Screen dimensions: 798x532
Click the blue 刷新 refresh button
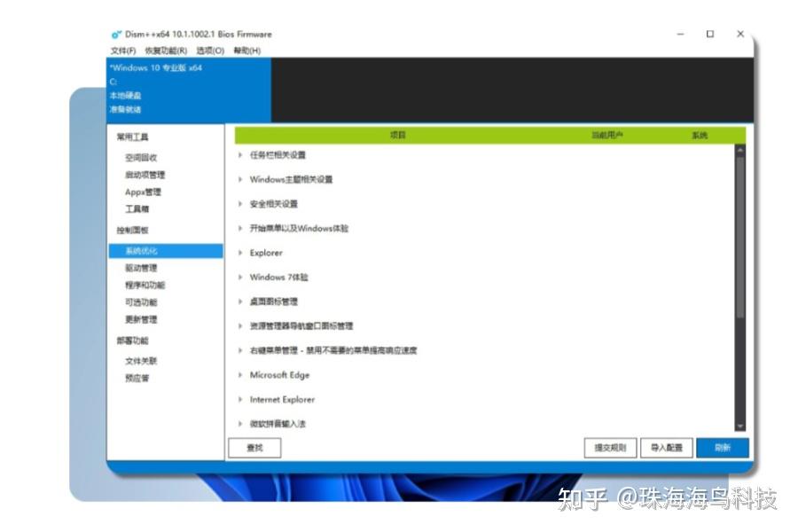[x=723, y=447]
